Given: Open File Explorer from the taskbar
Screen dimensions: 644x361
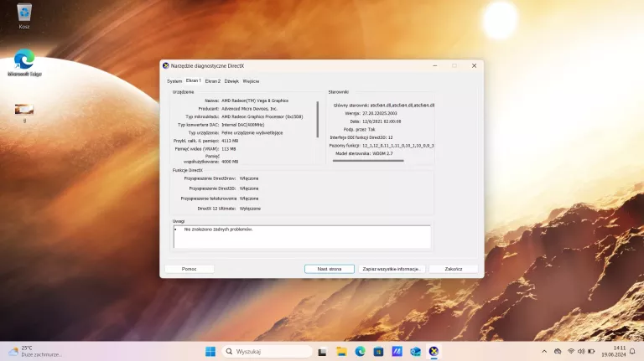Looking at the screenshot, I should [x=341, y=351].
